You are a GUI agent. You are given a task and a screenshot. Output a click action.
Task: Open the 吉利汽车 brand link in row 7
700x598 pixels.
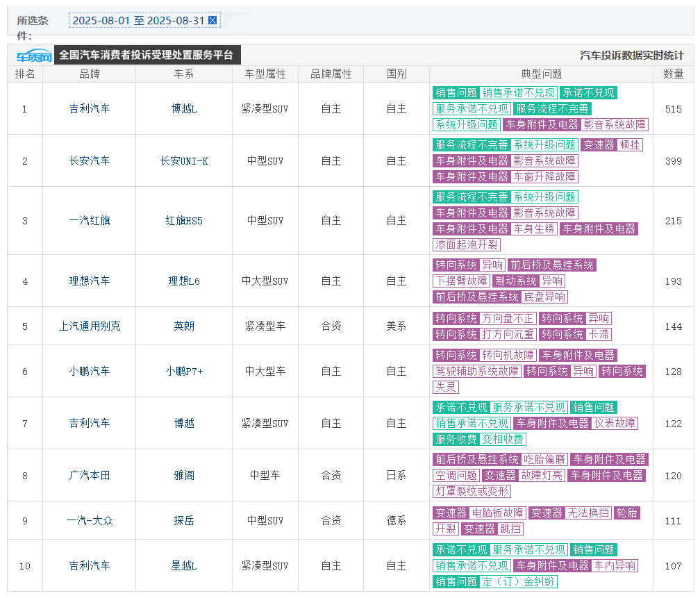coord(90,423)
